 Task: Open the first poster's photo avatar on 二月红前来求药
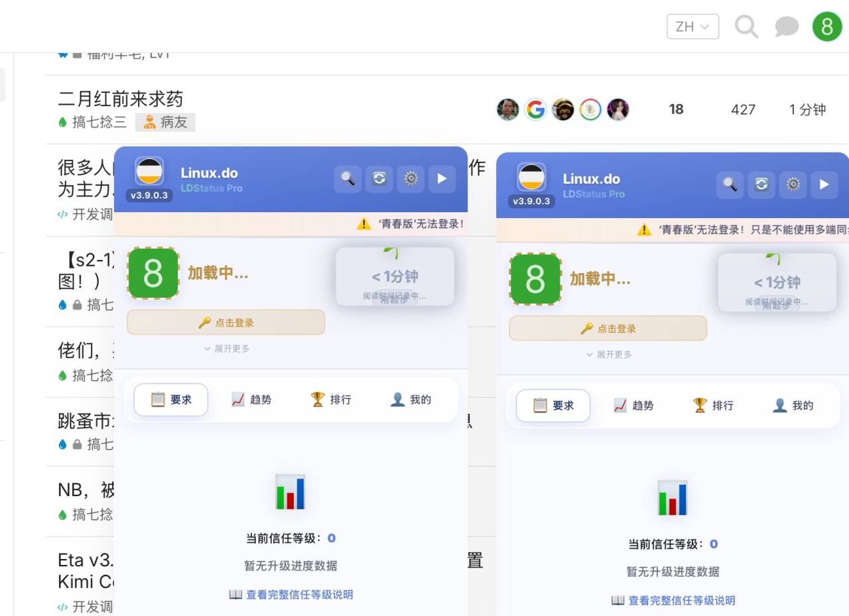point(508,109)
